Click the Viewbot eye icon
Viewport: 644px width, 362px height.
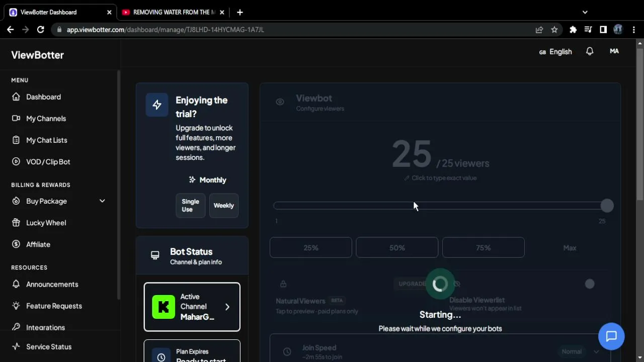coord(280,102)
